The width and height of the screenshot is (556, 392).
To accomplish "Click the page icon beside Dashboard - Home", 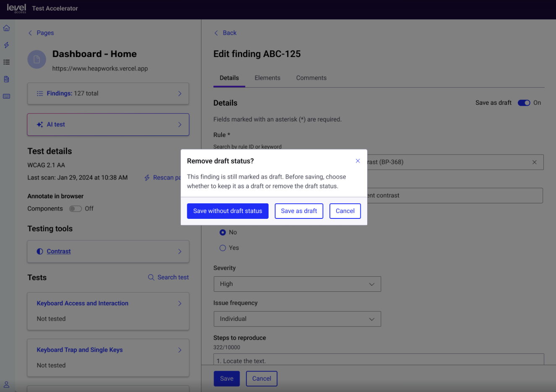I will coord(37,60).
